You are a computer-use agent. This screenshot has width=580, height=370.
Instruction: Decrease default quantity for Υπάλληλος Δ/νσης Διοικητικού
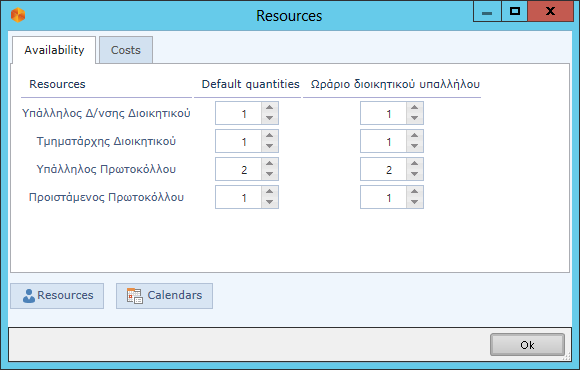point(270,118)
